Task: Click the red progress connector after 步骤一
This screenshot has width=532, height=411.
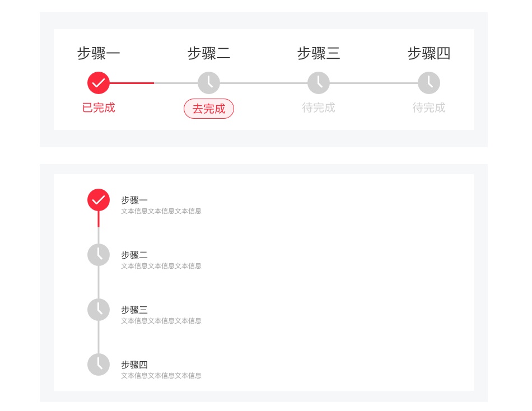Action: [132, 82]
